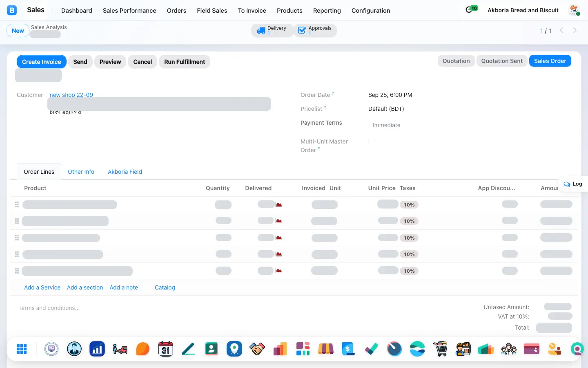The image size is (588, 368).
Task: Switch to the Akboria Field tab
Action: [x=125, y=172]
